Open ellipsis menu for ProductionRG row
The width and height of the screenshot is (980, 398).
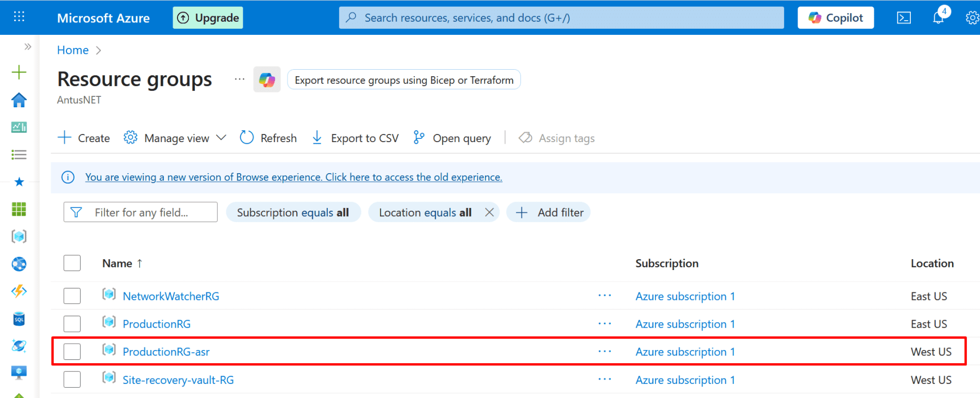(x=604, y=324)
